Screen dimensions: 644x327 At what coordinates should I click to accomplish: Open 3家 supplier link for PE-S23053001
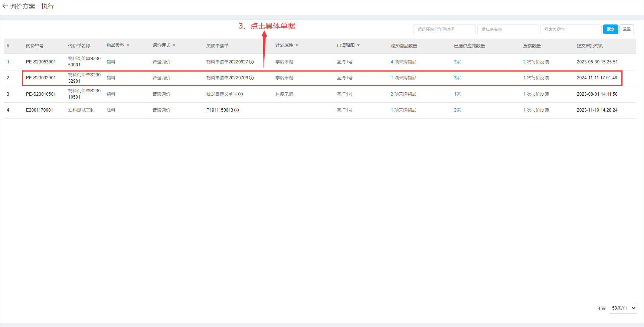[x=457, y=62]
